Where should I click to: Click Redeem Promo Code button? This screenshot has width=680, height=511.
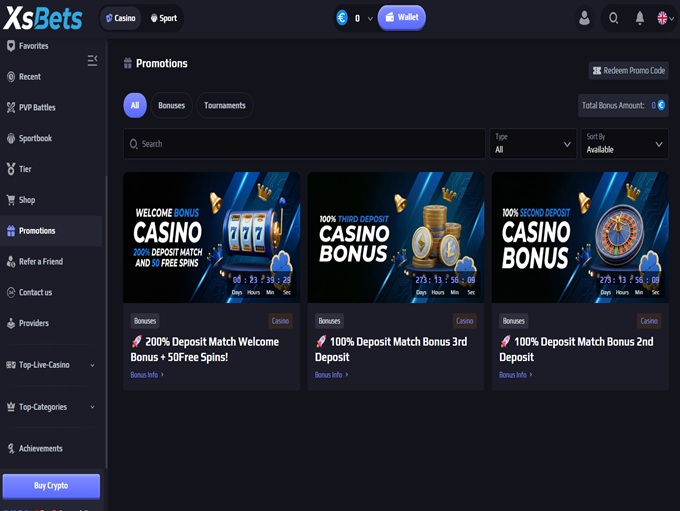[x=628, y=71]
